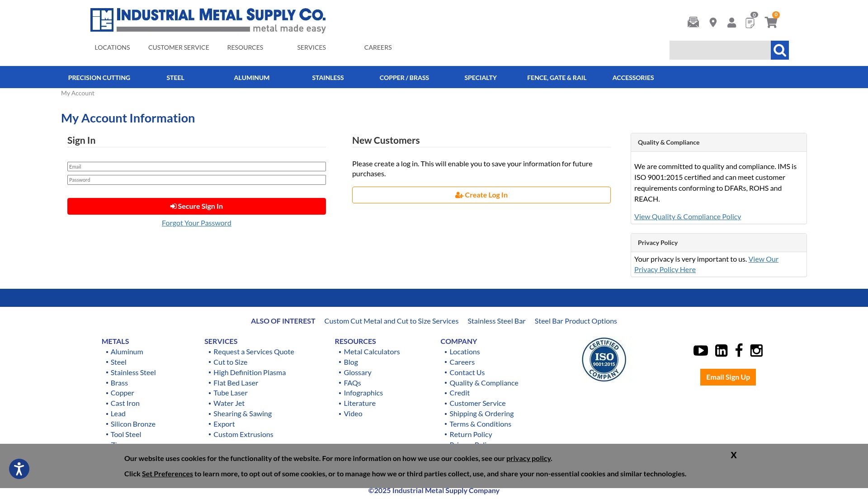Open the email envelope icon in header
Image resolution: width=868 pixels, height=503 pixels.
click(x=693, y=22)
